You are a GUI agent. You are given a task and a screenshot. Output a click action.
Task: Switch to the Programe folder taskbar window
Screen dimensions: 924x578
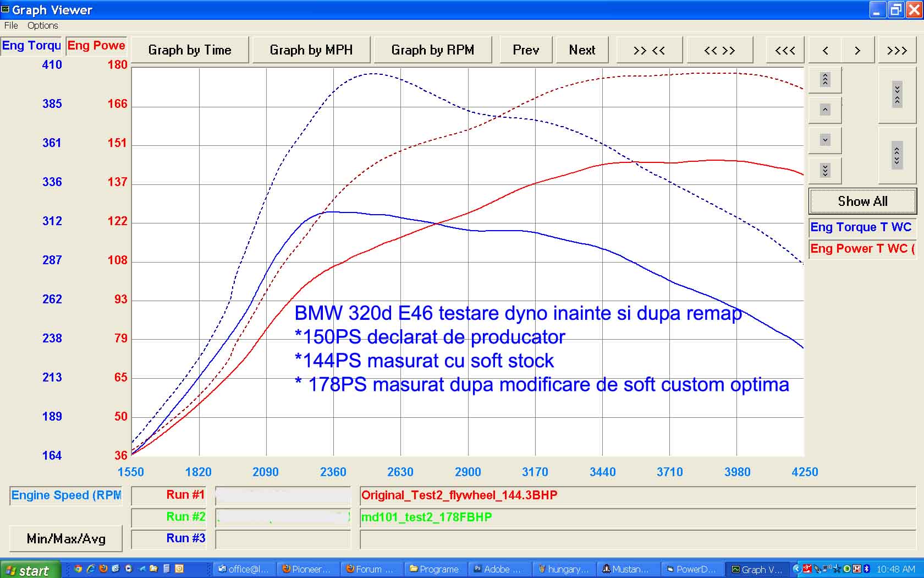coord(435,569)
